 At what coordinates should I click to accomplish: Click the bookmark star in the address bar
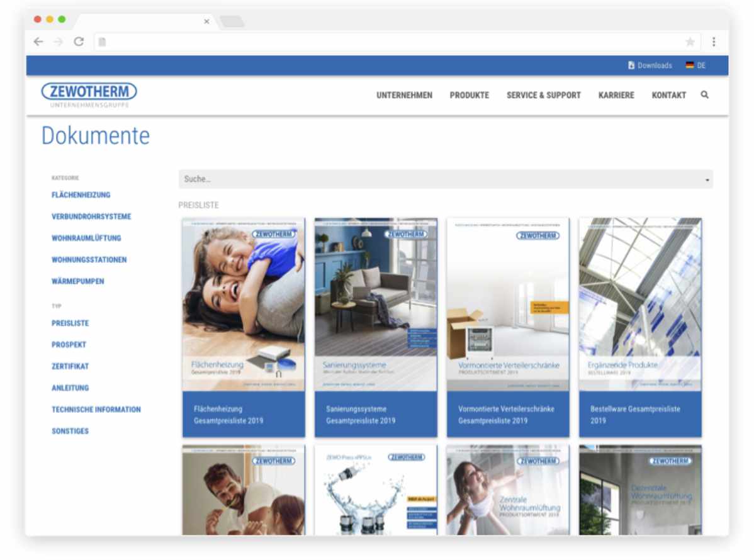click(x=690, y=42)
